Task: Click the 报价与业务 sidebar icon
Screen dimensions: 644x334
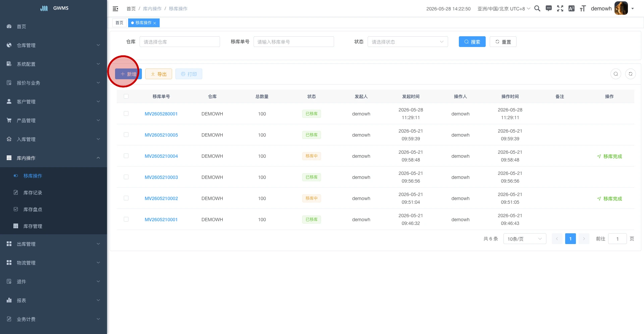Action: 9,83
